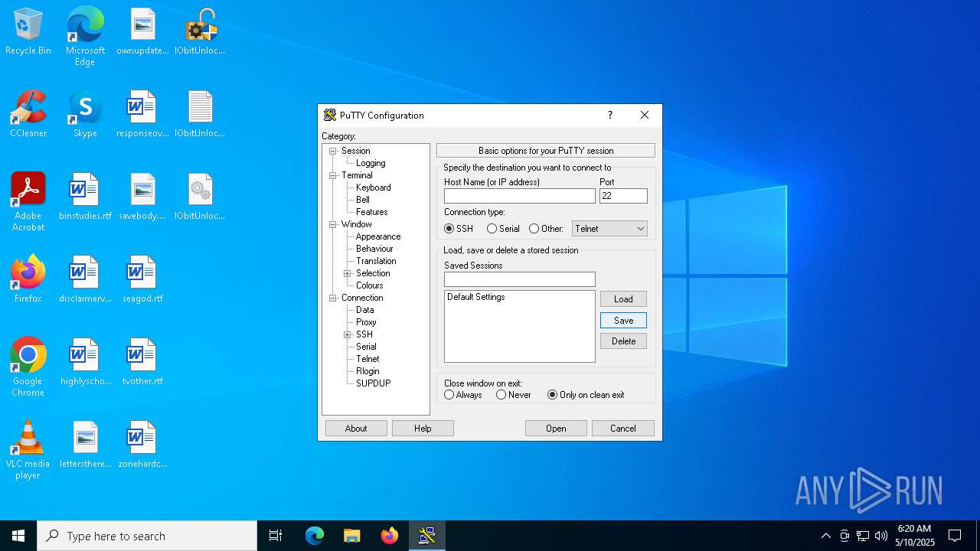The width and height of the screenshot is (980, 551).
Task: Open the Recycle Bin desktop icon
Action: 28,32
